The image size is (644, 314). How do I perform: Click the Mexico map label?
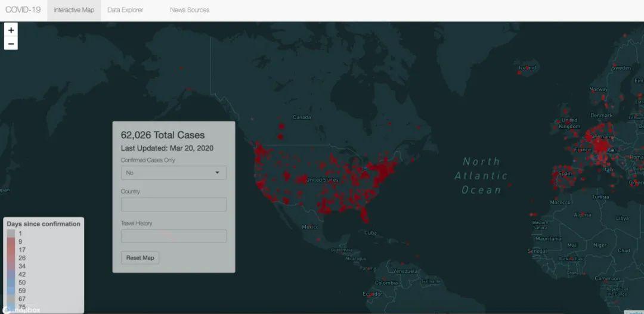310,227
